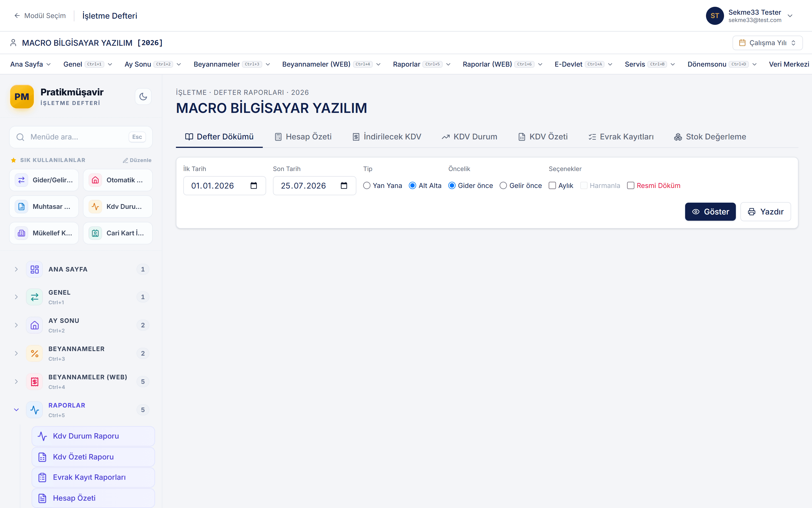Click the search magnifier icon in menu search
This screenshot has height=508, width=812.
pos(21,137)
